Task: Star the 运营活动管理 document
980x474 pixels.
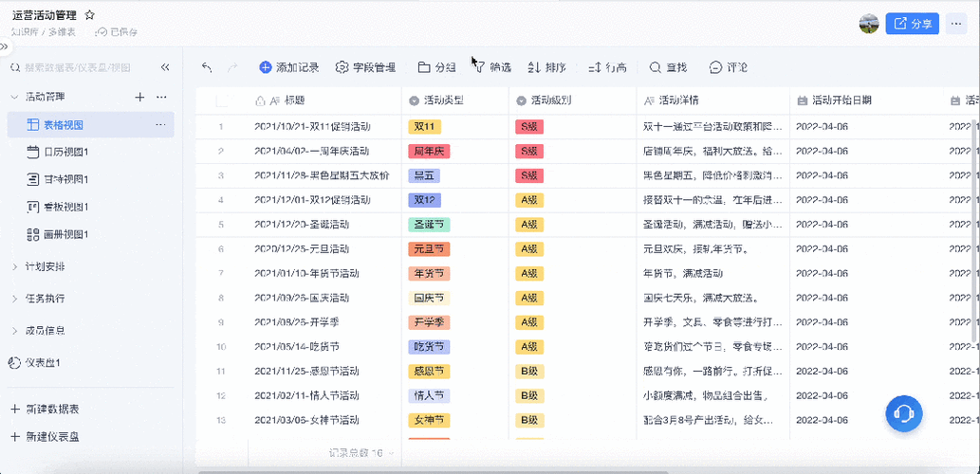Action: pyautogui.click(x=90, y=15)
